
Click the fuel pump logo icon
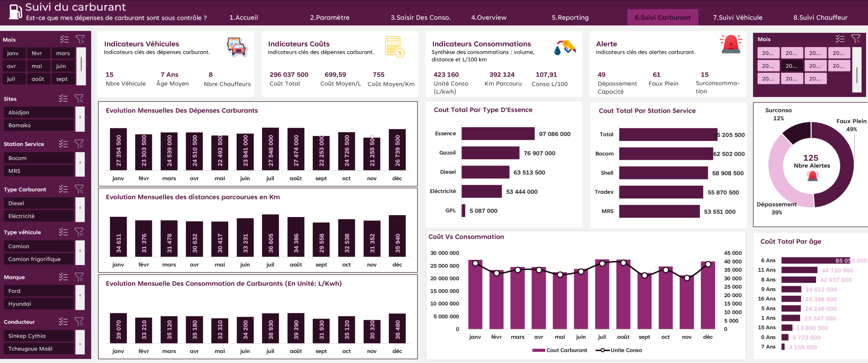pyautogui.click(x=15, y=12)
